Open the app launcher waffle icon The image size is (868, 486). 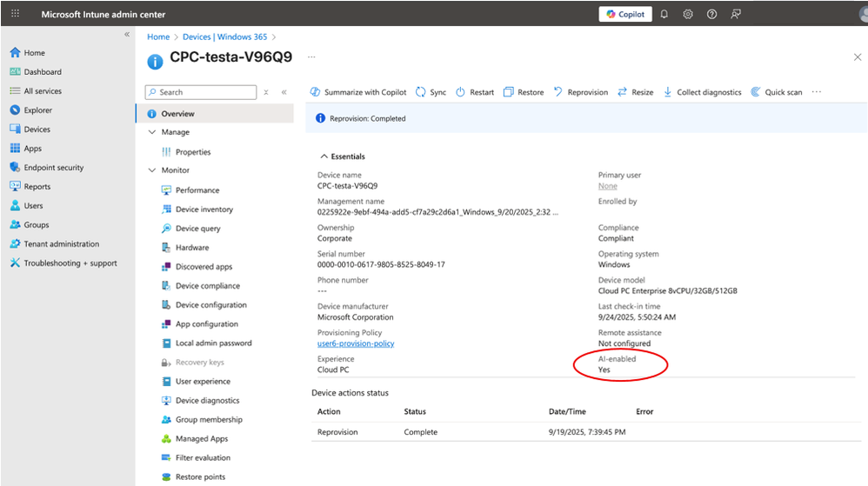click(x=15, y=13)
